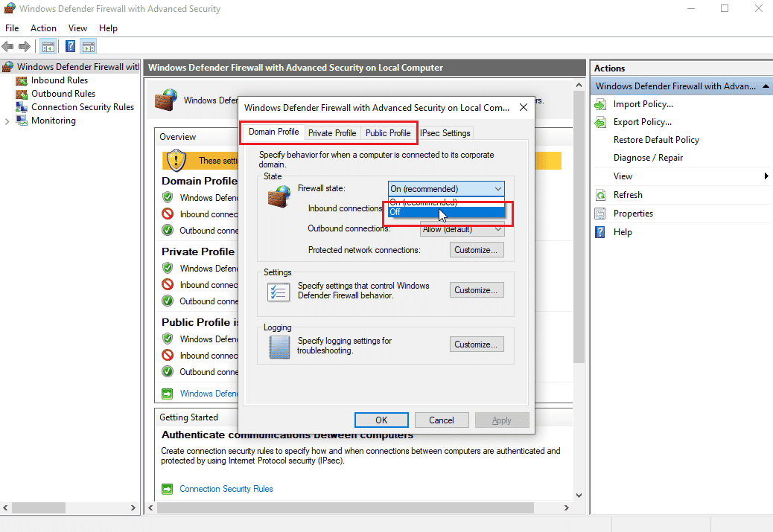Click Help in Actions pane
The height and width of the screenshot is (532, 773).
click(x=622, y=232)
